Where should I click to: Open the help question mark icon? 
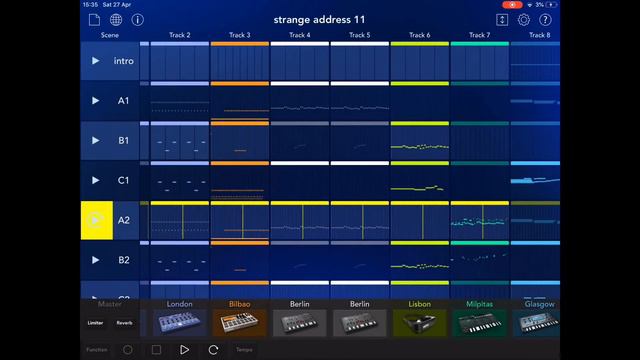[x=545, y=20]
